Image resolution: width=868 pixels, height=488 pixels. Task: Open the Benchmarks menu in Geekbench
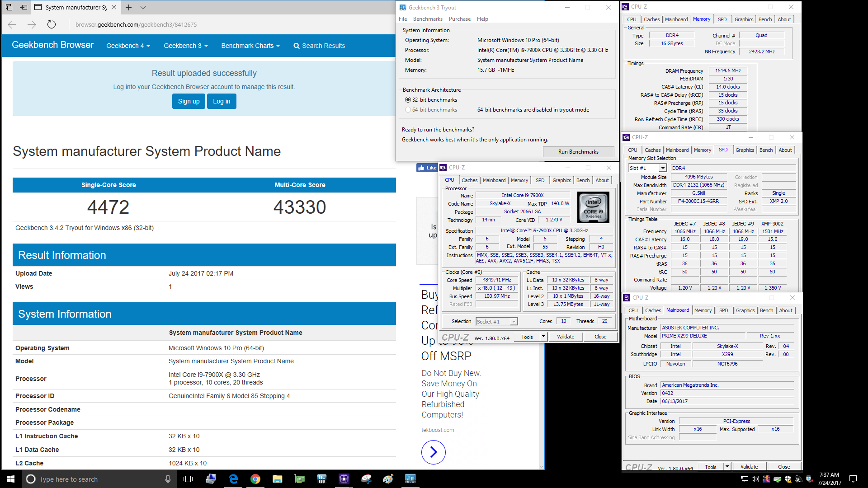pyautogui.click(x=428, y=19)
